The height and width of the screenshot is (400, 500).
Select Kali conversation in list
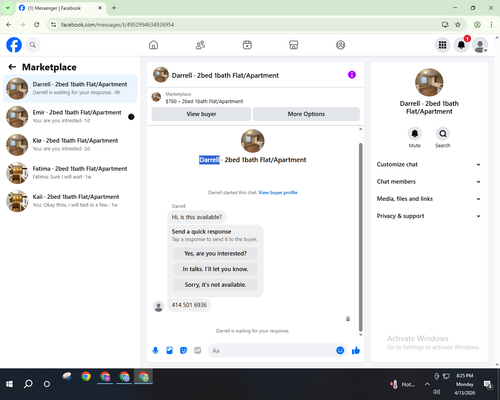[70, 201]
